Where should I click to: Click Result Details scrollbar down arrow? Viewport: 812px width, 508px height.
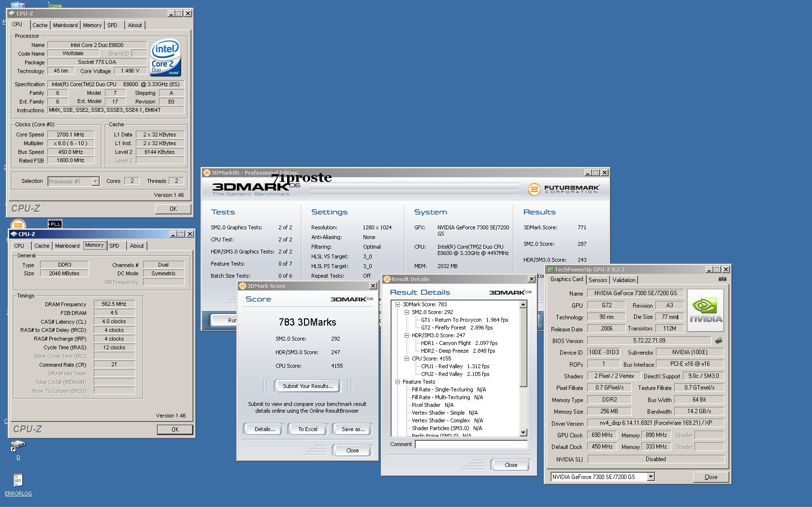523,432
